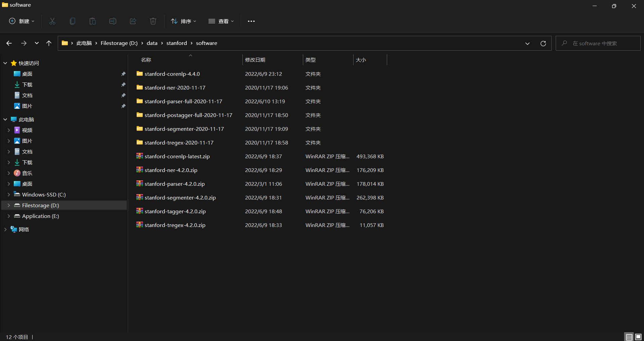
Task: Expand the 视频 tree node
Action: tap(9, 130)
